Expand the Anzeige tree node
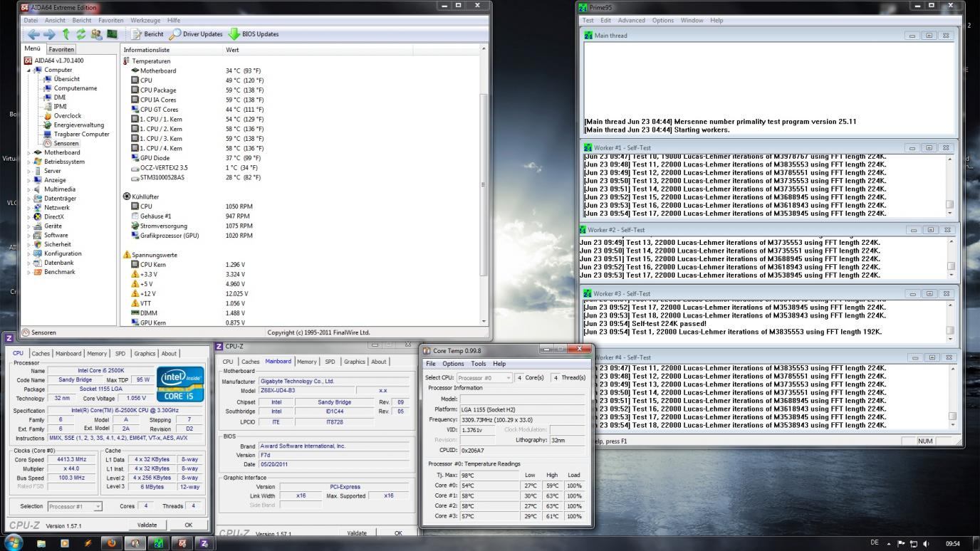The width and height of the screenshot is (980, 551). [29, 180]
